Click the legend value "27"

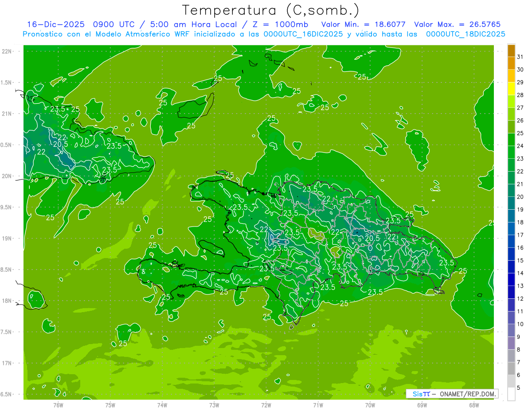[x=520, y=108]
